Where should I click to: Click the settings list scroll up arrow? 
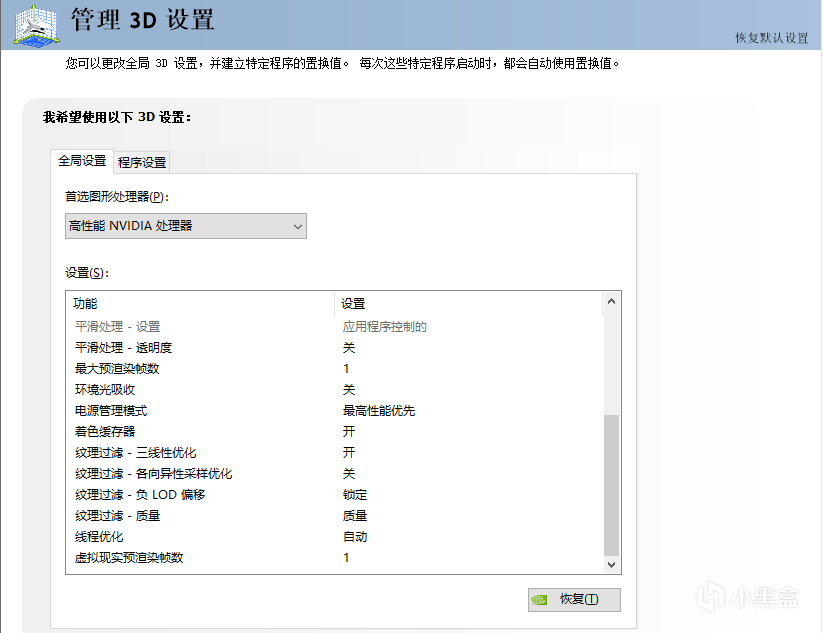coord(612,301)
